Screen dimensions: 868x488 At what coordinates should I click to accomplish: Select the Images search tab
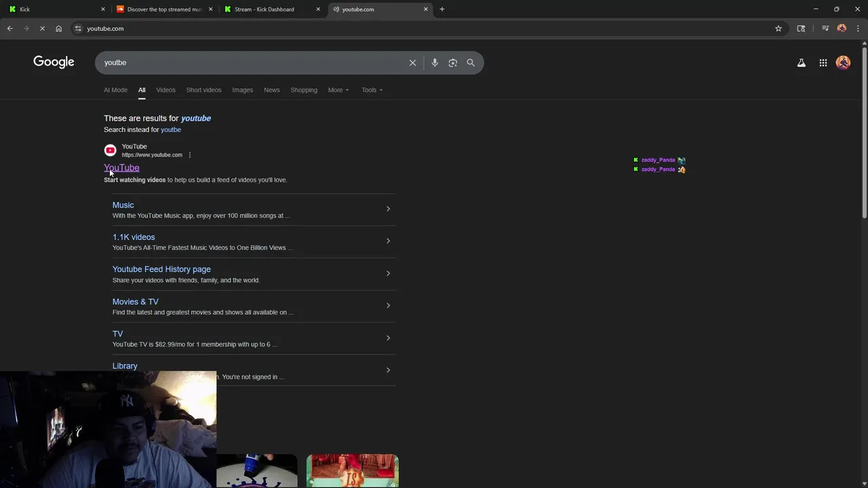(x=242, y=89)
